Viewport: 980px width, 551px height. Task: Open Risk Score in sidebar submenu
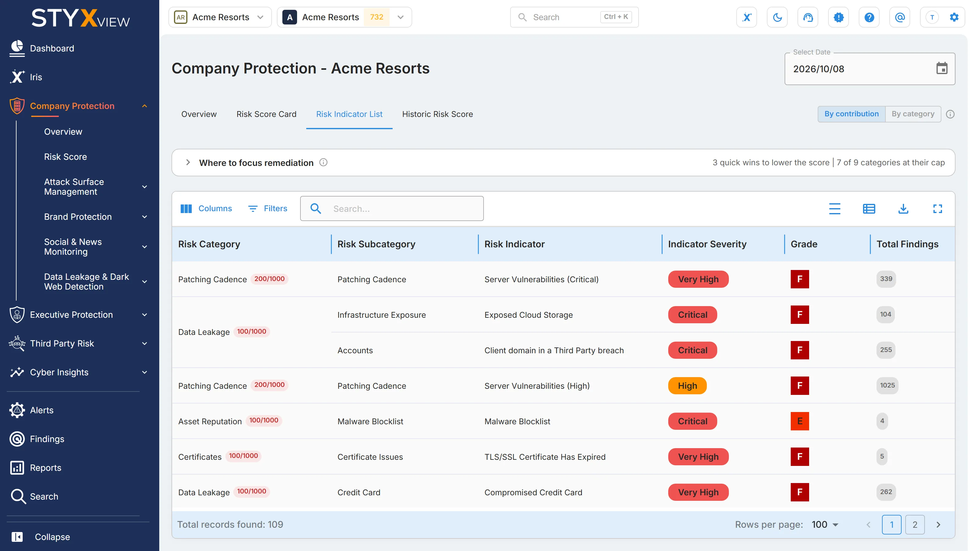(66, 157)
